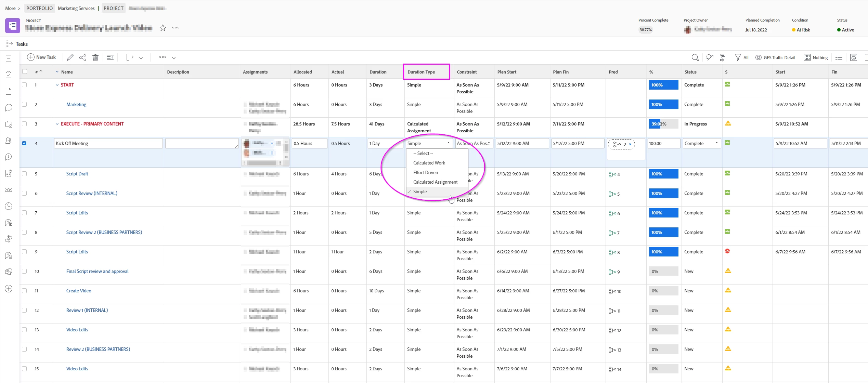
Task: Collapse the START task group
Action: point(57,85)
